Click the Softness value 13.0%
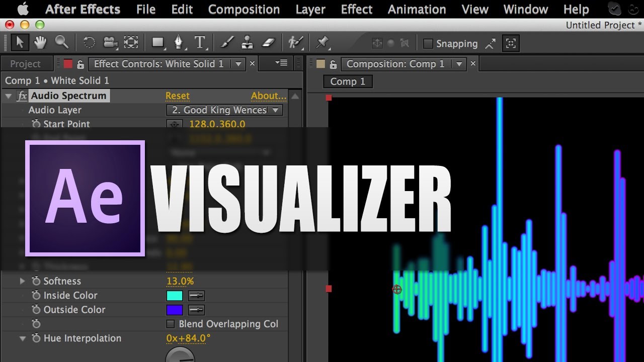This screenshot has height=362, width=644. pyautogui.click(x=180, y=281)
